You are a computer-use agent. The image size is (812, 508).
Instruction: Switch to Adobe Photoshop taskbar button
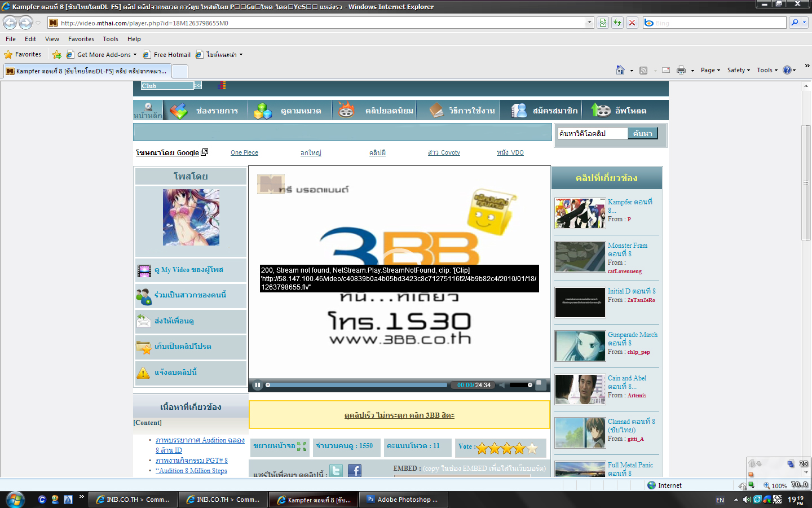coord(405,500)
